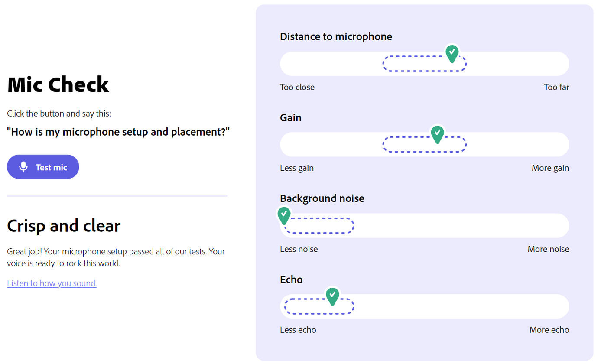
Task: Open the "Listen to how you sound" link
Action: 52,283
